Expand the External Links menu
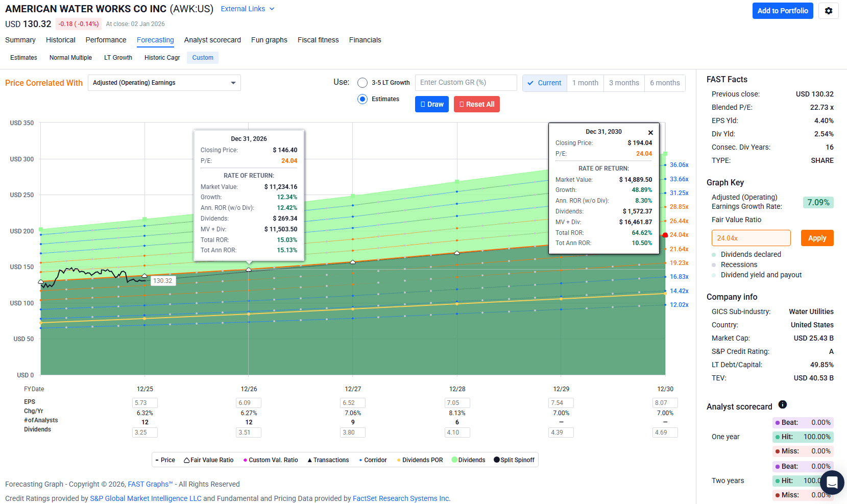Viewport: 847px width, 504px height. [x=248, y=9]
